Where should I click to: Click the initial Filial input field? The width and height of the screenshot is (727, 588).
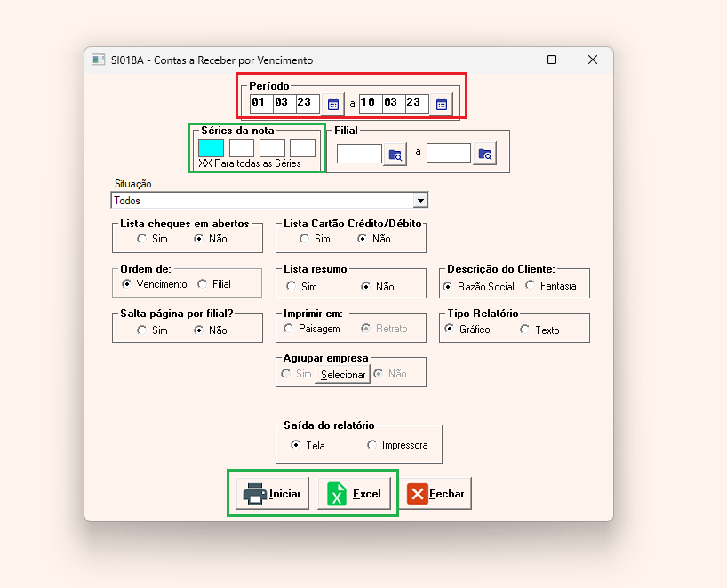[359, 154]
